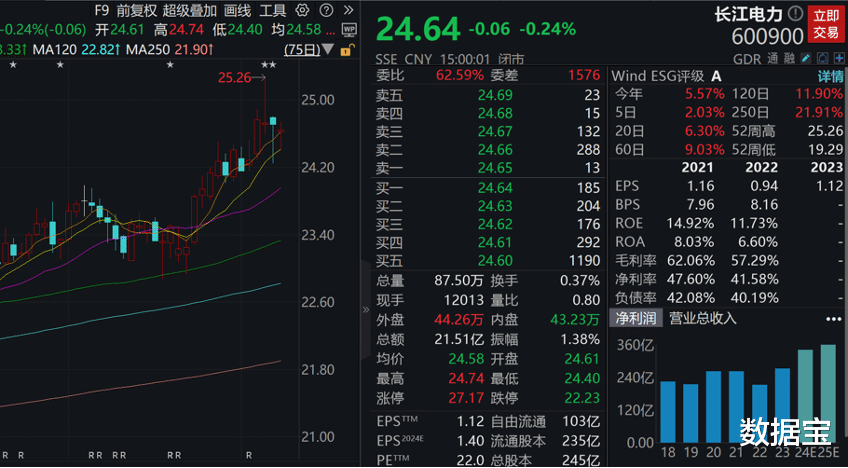Click ROE 2021 value 14.92%
Screen dimensions: 848x468
point(692,223)
